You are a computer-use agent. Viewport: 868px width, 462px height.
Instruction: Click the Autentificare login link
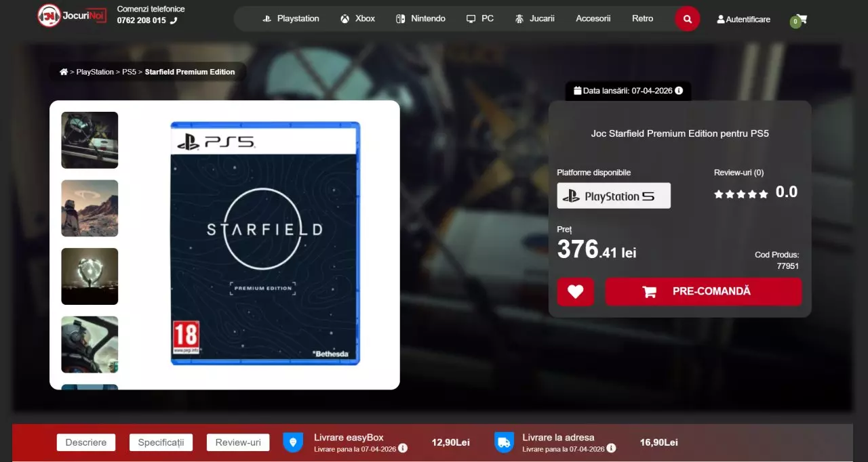[744, 20]
